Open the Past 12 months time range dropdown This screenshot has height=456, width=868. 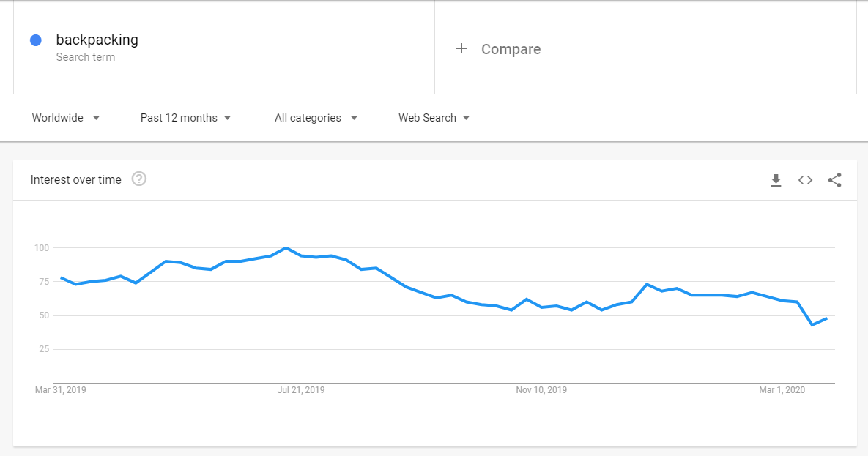179,117
